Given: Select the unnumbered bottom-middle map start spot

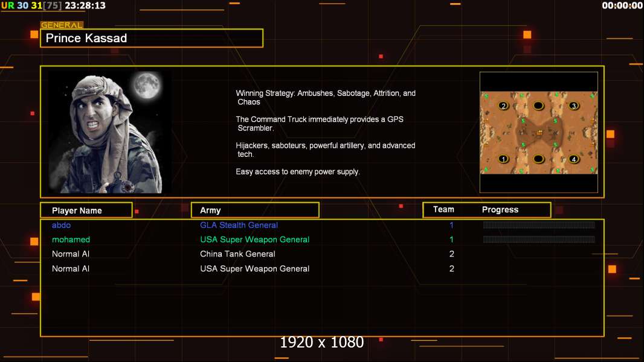Looking at the screenshot, I should tap(538, 159).
